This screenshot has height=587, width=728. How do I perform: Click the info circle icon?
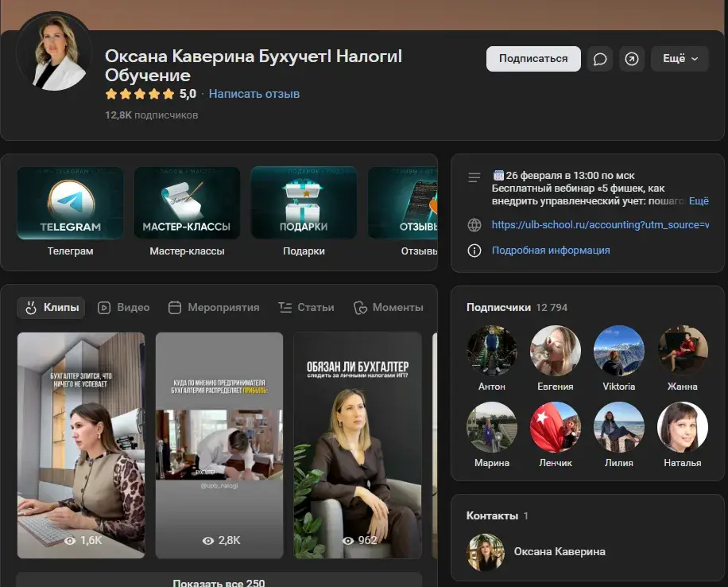point(474,251)
